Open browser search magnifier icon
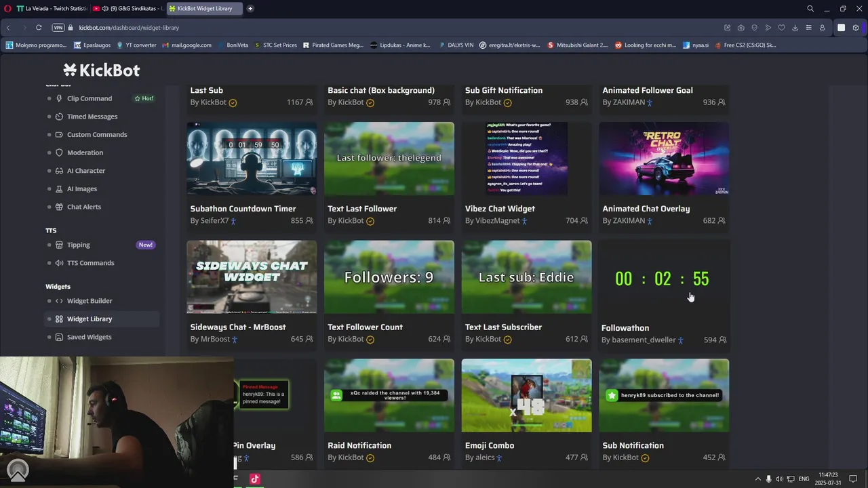Viewport: 868px width, 488px height. tap(810, 9)
